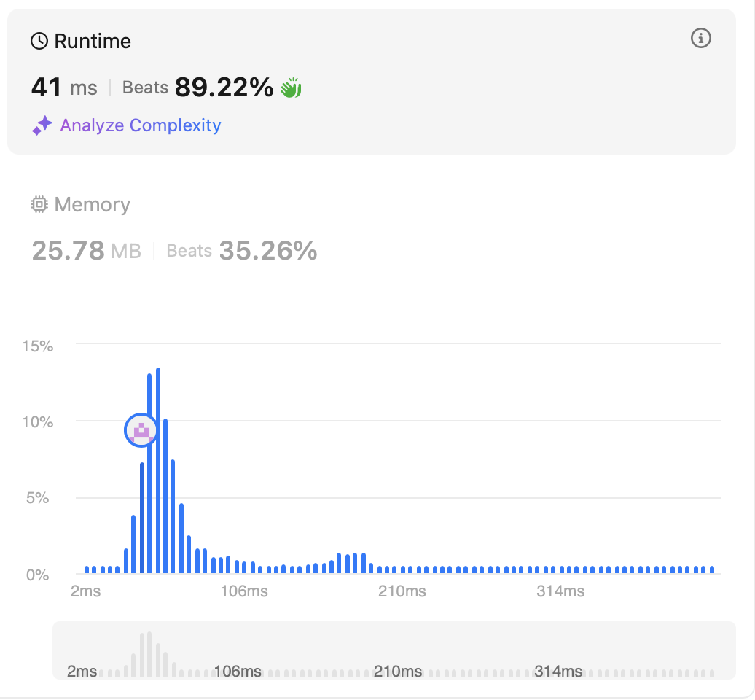Click the peak in the mini-map range overview

pos(149,653)
